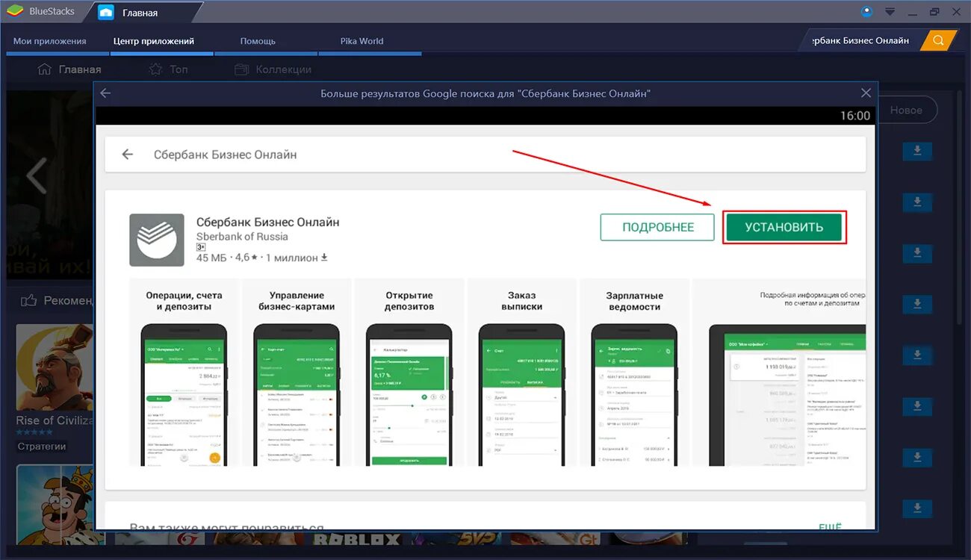Click the Sberbank of Russia developer name
The width and height of the screenshot is (971, 560).
[242, 237]
